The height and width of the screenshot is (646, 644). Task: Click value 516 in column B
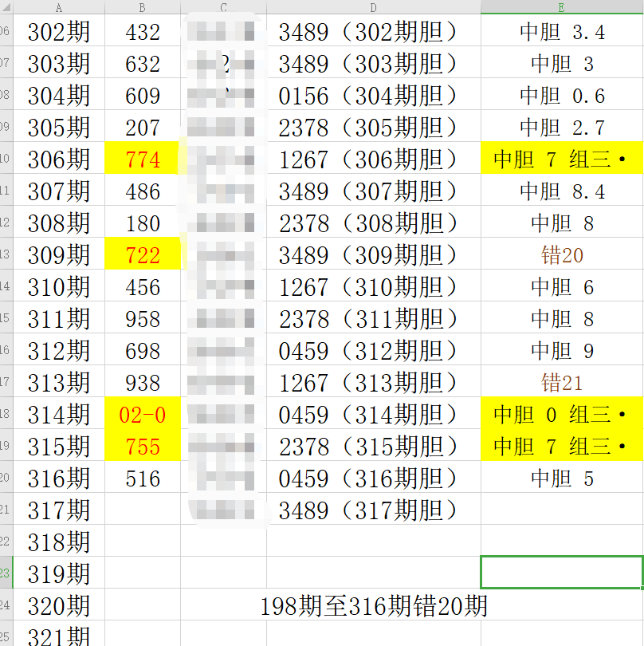point(143,478)
